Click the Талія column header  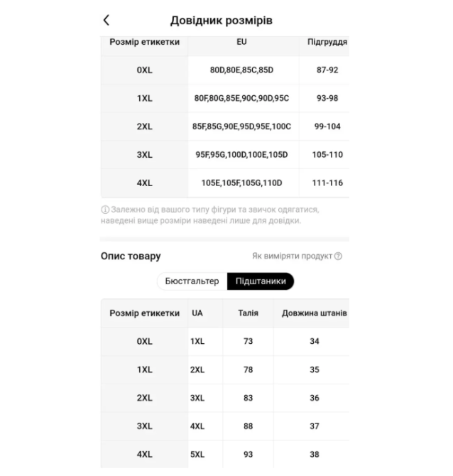pyautogui.click(x=248, y=313)
